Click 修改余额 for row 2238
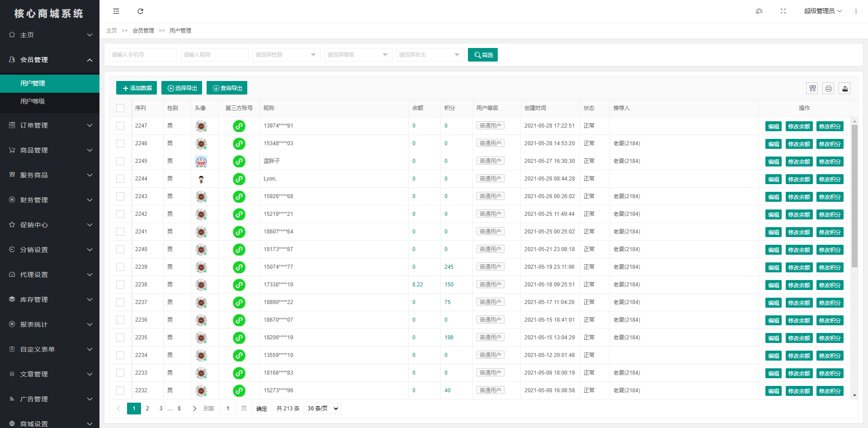This screenshot has width=868, height=428. [799, 285]
